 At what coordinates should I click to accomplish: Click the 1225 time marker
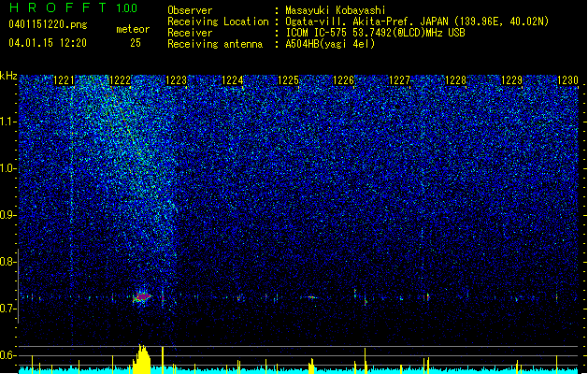tap(288, 80)
